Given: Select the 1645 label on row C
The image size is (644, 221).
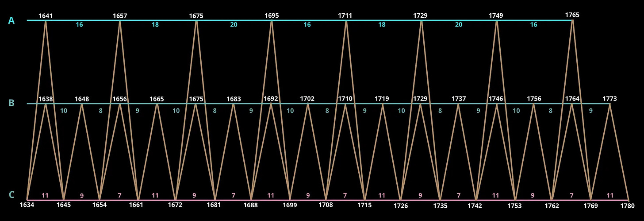Looking at the screenshot, I should tap(64, 205).
